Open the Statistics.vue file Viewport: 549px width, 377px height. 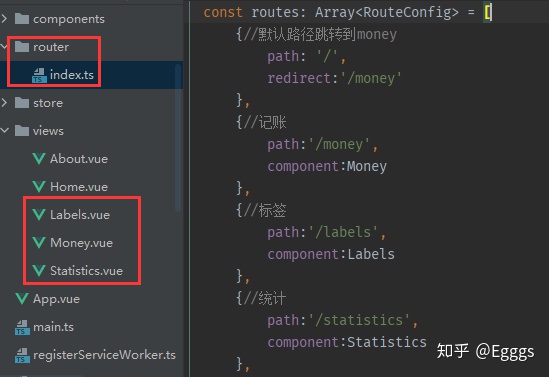pos(86,271)
